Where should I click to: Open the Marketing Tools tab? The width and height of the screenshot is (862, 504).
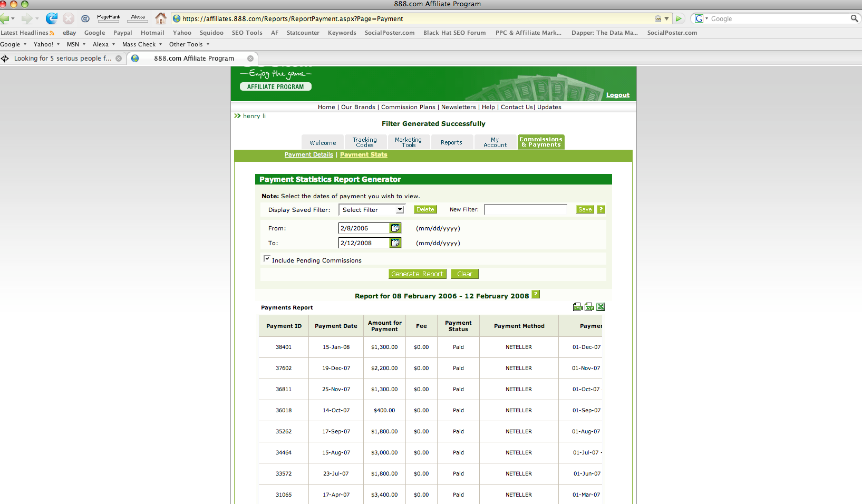408,143
